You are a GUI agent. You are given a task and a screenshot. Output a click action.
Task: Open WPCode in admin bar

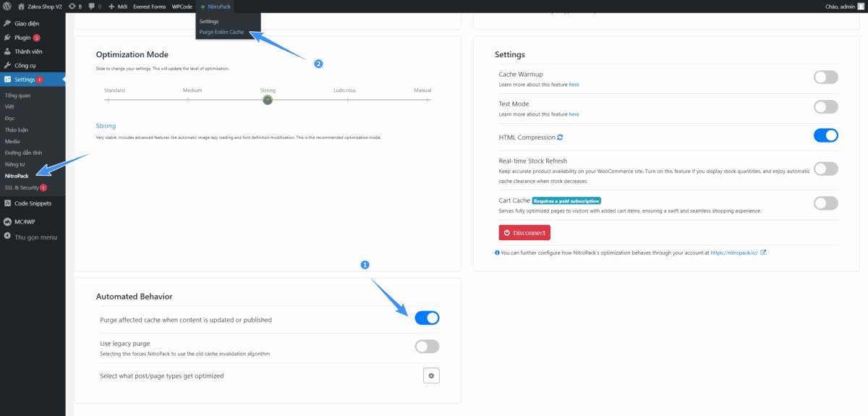coord(182,6)
